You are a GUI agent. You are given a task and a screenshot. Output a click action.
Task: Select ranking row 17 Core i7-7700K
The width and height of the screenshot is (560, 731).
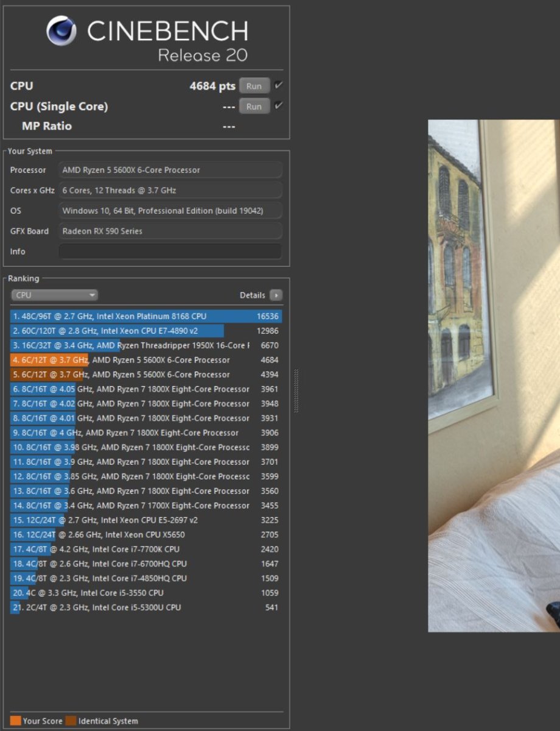(x=146, y=549)
